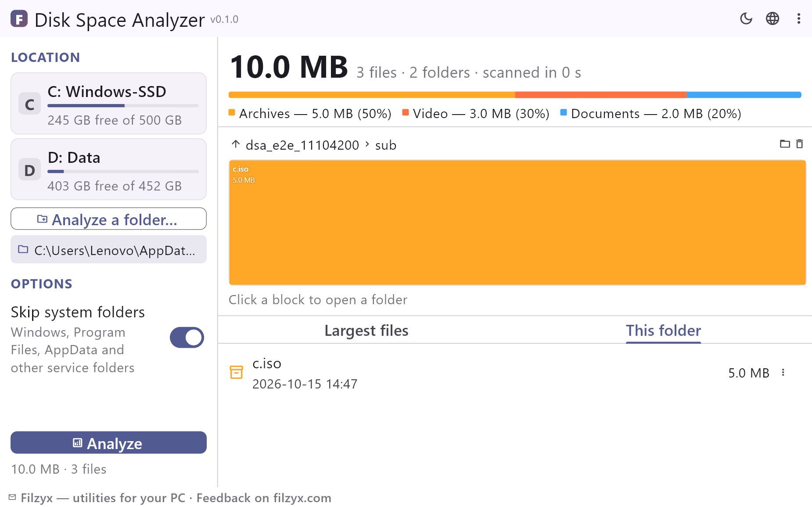Select the This folder tab

point(663,331)
